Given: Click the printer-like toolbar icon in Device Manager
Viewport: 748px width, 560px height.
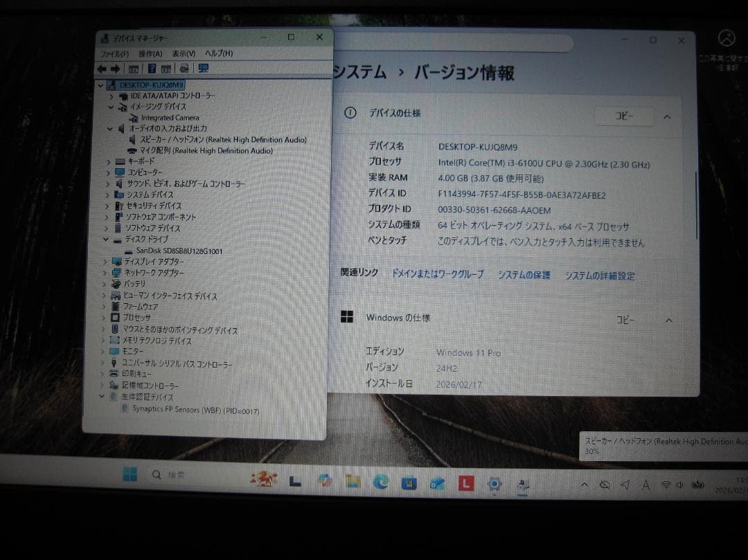Looking at the screenshot, I should (x=184, y=69).
